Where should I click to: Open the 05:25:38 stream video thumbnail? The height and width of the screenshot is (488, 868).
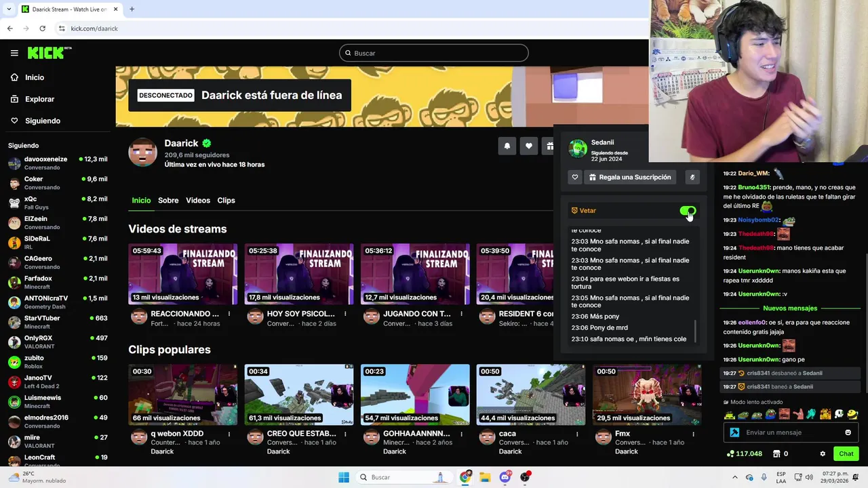pyautogui.click(x=299, y=274)
